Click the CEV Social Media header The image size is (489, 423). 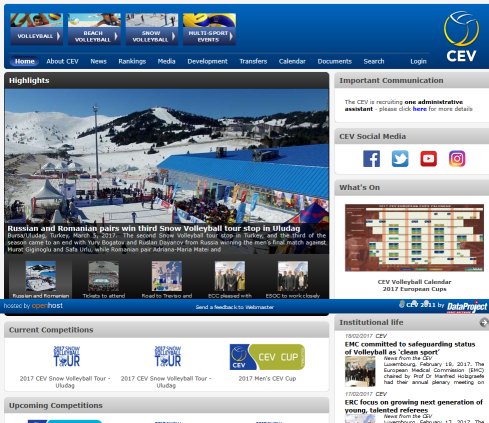click(x=372, y=136)
